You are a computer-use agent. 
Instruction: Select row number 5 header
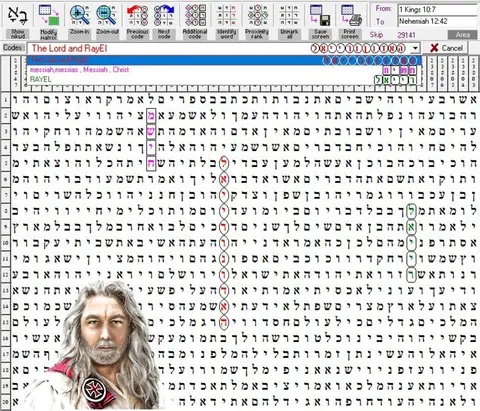pos(5,163)
